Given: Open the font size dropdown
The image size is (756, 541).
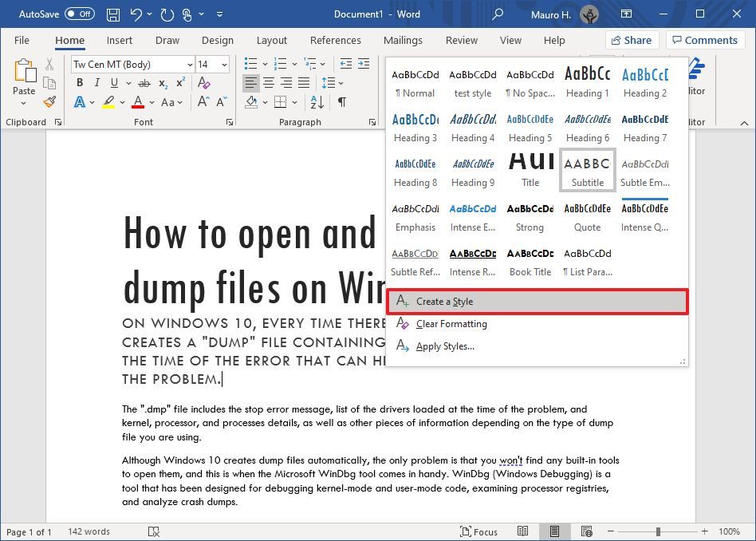Looking at the screenshot, I should [223, 64].
